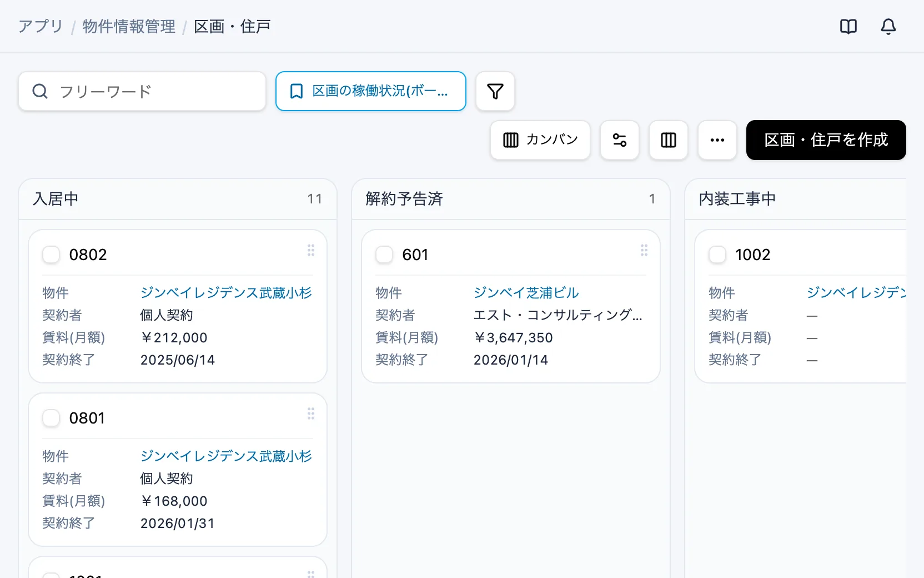Open the column settings icon

pos(669,140)
